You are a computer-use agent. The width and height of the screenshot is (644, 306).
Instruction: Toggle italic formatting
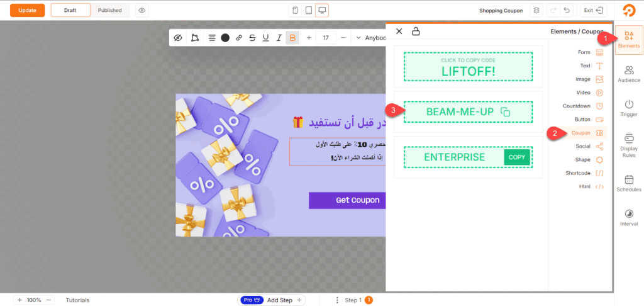pyautogui.click(x=279, y=38)
